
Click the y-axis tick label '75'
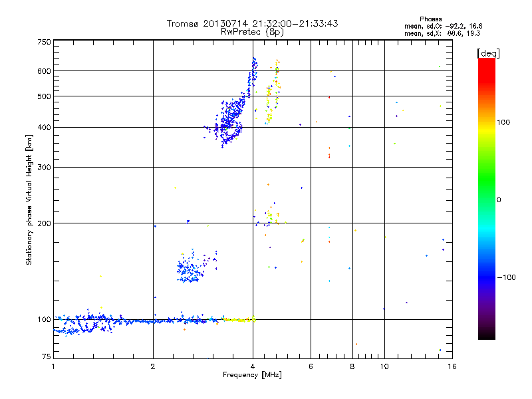coord(47,356)
